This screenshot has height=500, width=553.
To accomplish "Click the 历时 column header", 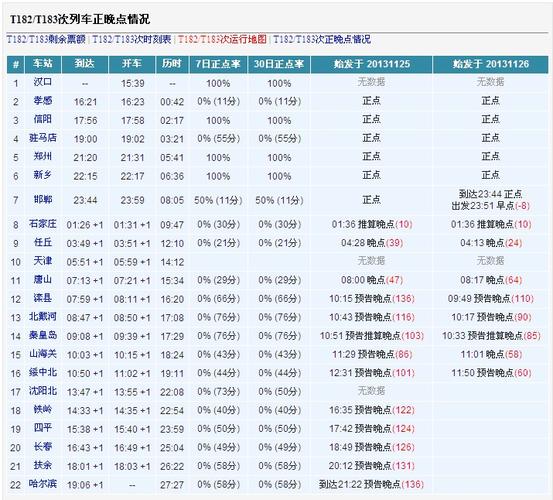I will [172, 64].
